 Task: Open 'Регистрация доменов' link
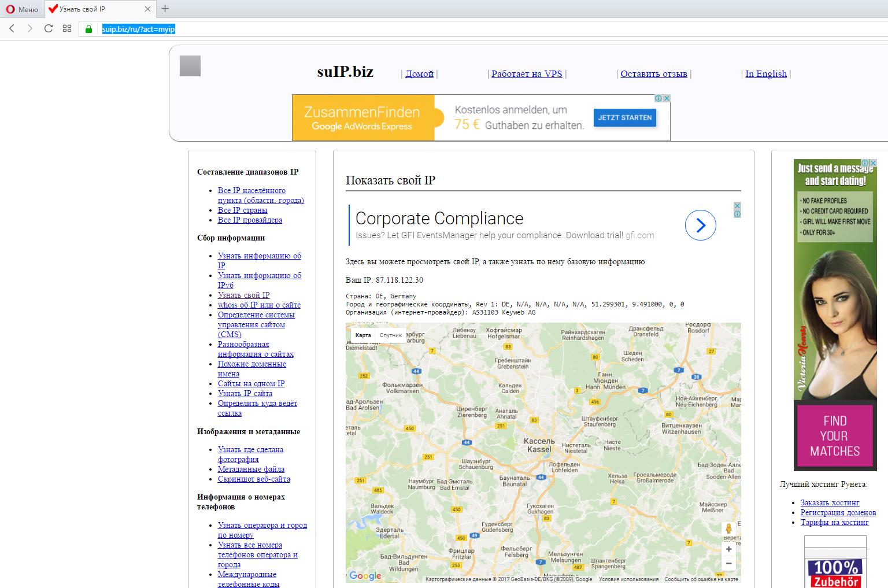pos(838,512)
